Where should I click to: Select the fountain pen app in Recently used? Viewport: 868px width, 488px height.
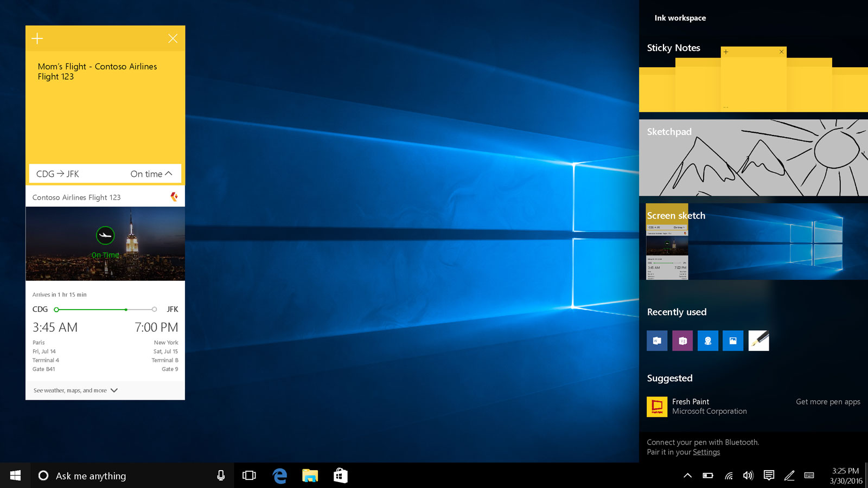click(x=759, y=341)
